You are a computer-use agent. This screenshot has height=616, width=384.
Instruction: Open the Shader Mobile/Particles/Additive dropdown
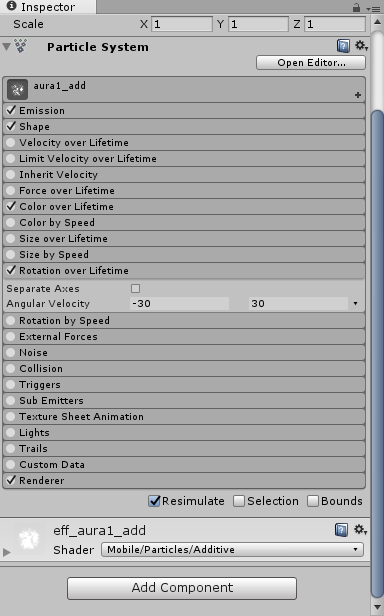coord(232,549)
